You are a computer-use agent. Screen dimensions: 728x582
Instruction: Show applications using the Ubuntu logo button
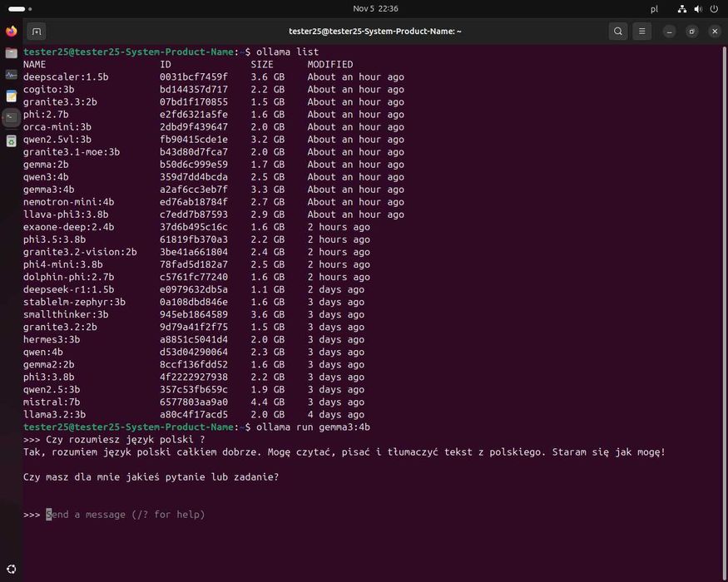coord(11,569)
